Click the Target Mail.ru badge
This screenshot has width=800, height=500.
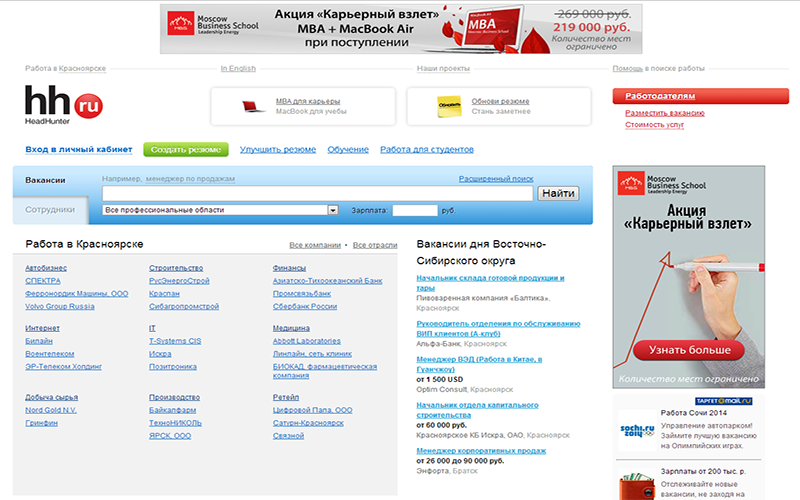point(723,401)
